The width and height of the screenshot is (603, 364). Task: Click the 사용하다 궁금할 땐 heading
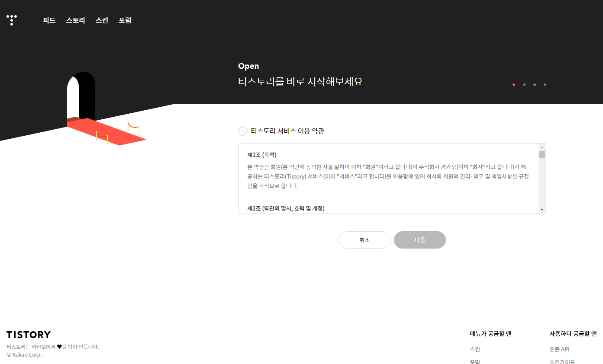pyautogui.click(x=573, y=334)
